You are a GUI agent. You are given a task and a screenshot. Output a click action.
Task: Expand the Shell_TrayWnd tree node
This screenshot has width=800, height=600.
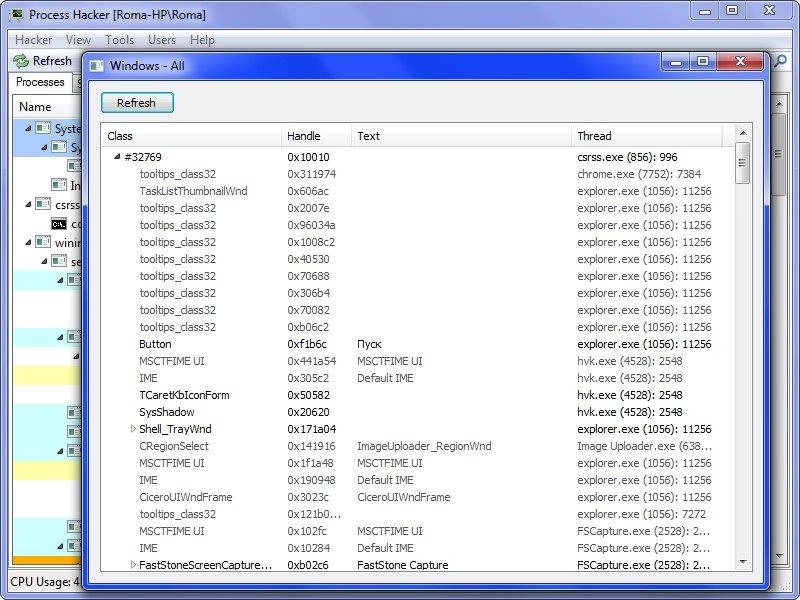pyautogui.click(x=133, y=429)
